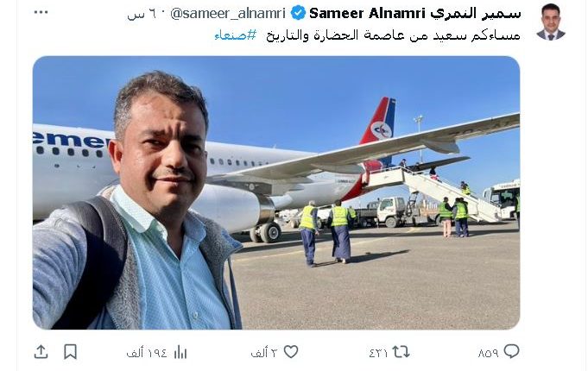Viewport: 588px width, 371px height.
Task: Reply using the speech bubble icon
Action: [x=511, y=351]
